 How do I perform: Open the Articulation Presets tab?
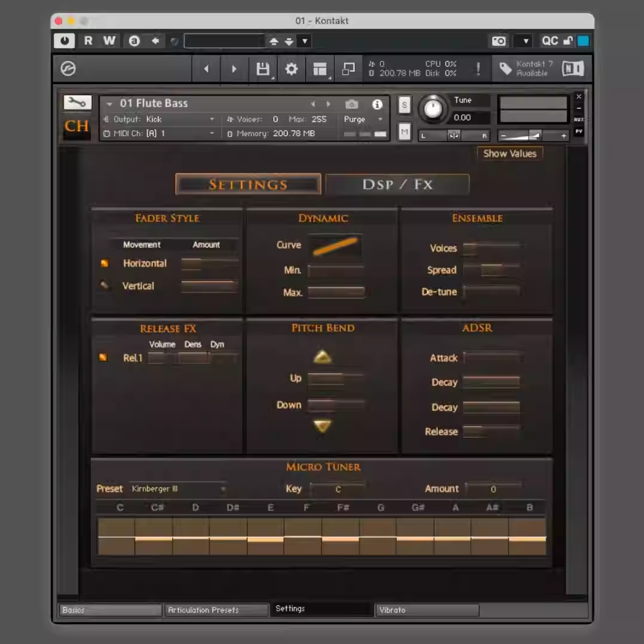tap(216, 610)
